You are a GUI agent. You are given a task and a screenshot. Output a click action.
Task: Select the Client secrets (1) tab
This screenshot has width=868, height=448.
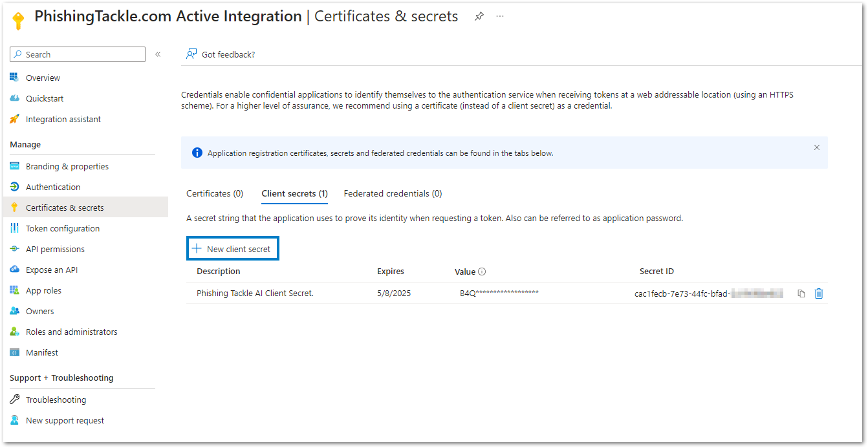[294, 193]
